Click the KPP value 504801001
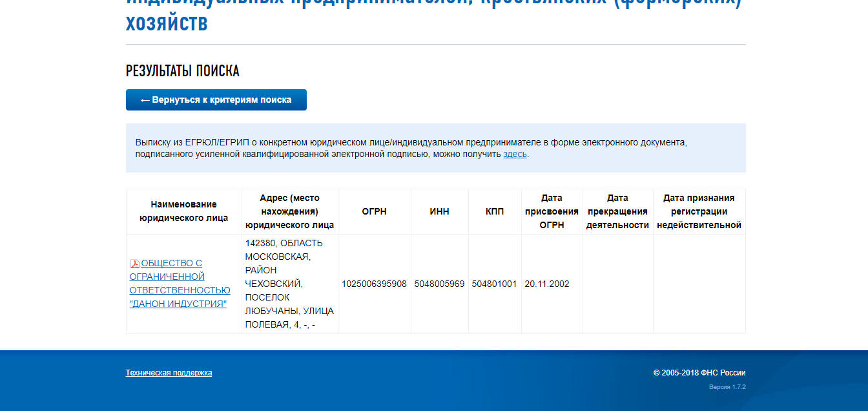 pyautogui.click(x=494, y=284)
